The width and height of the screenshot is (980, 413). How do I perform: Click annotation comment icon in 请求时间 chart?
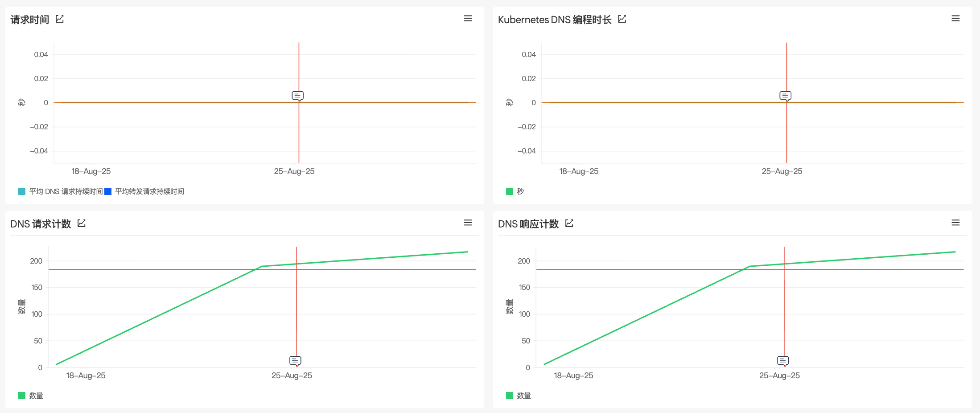[x=297, y=95]
